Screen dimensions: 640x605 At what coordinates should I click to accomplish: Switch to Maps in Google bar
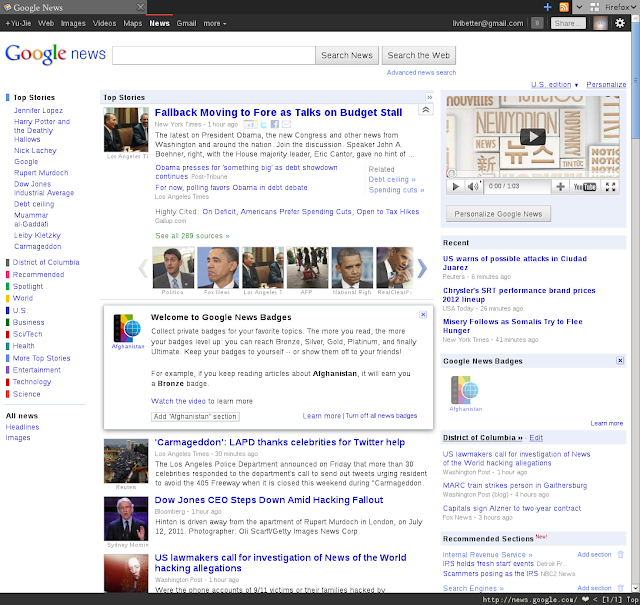click(133, 24)
